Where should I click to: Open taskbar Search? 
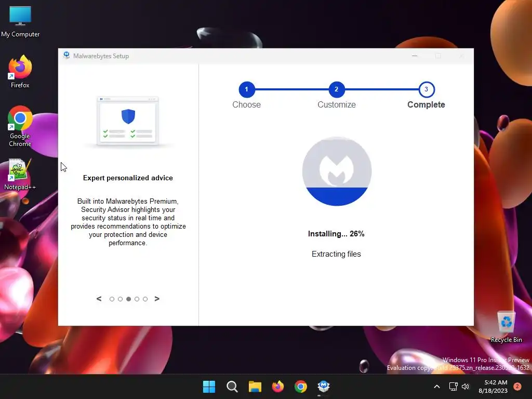(232, 387)
